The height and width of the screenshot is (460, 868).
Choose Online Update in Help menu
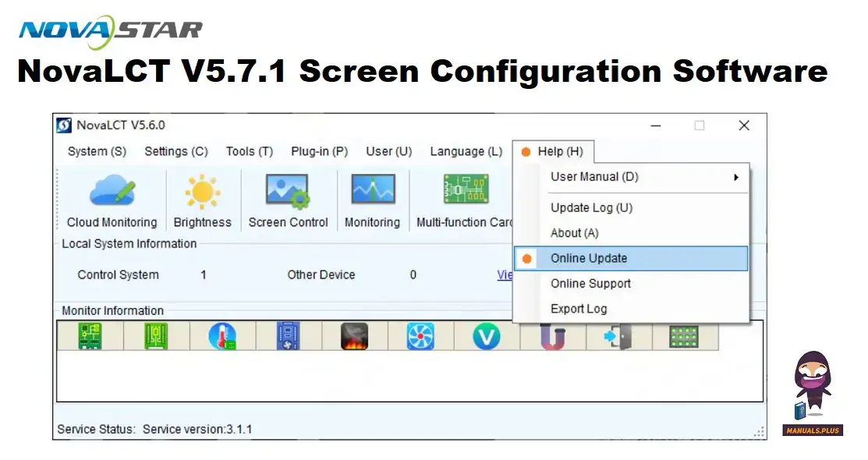click(x=632, y=259)
